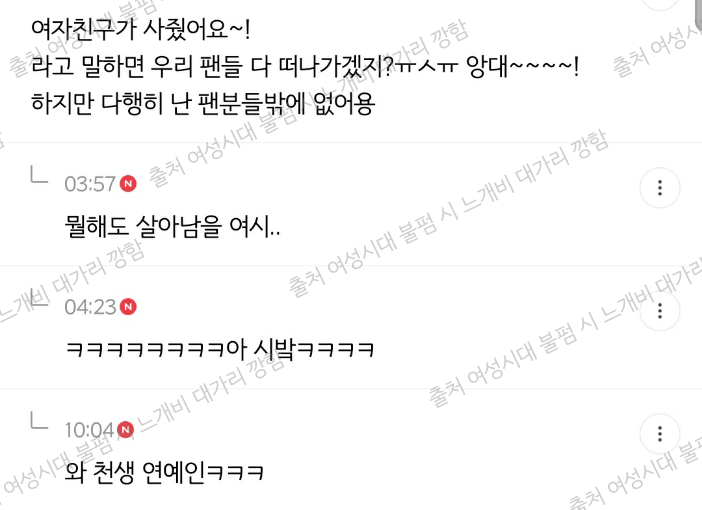Open the three-dot menu for the 10:04 comment
Viewport: 702px width, 510px height.
[659, 434]
